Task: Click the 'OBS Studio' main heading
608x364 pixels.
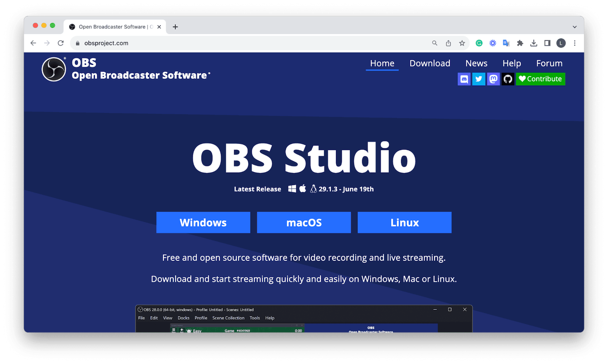Action: [304, 158]
